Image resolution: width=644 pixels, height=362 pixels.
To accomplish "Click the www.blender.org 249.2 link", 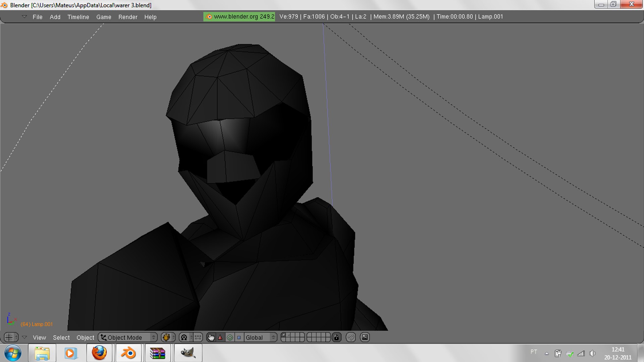I will coord(239,16).
